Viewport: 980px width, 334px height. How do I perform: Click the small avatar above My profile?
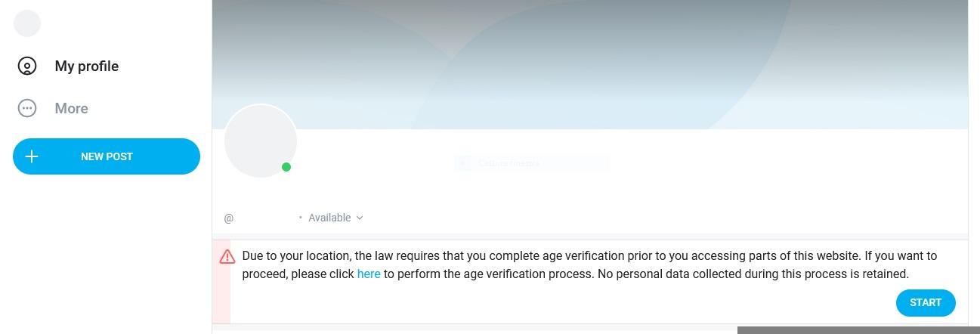tap(27, 23)
